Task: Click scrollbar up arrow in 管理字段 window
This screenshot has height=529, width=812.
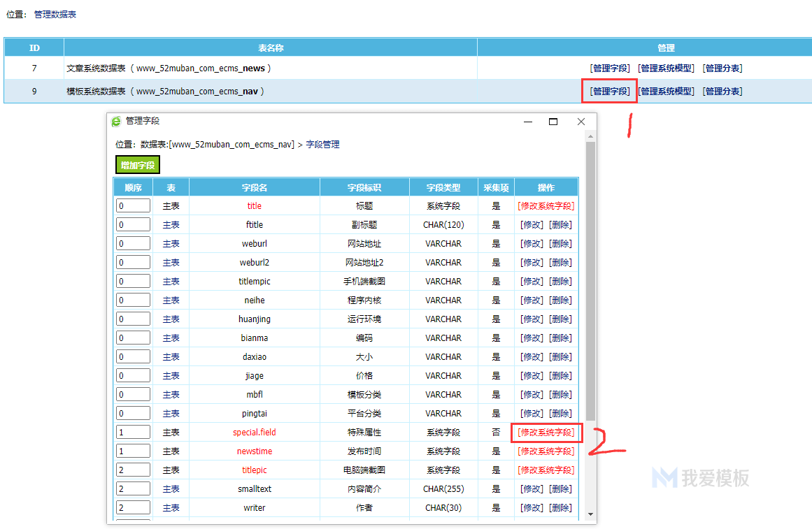Action: (x=590, y=136)
